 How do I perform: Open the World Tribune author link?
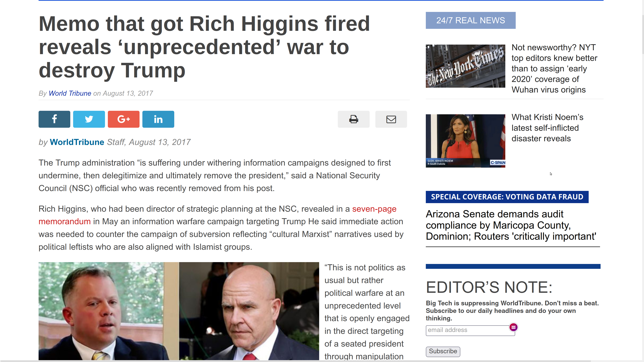click(70, 93)
